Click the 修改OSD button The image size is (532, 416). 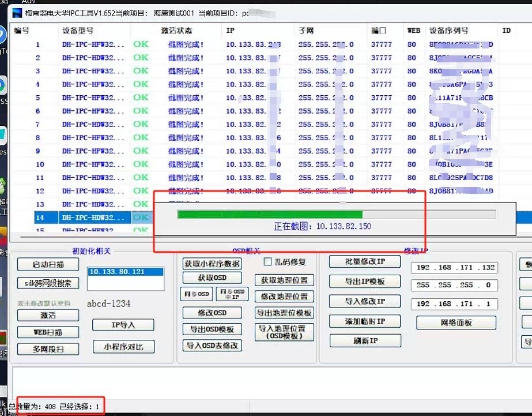(212, 313)
